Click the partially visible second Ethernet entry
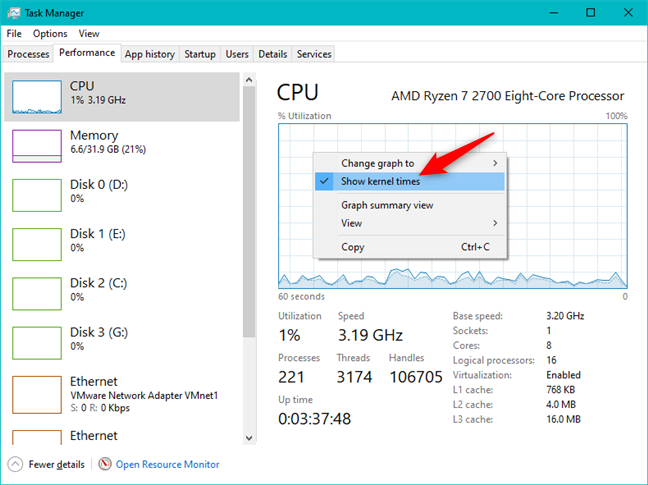The image size is (648, 485). point(122,436)
